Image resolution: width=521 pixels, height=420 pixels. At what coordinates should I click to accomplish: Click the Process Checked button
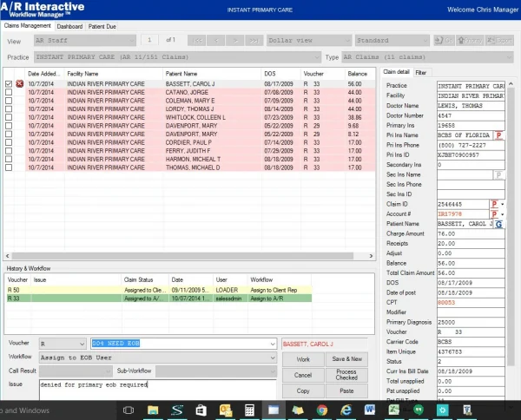coord(346,374)
